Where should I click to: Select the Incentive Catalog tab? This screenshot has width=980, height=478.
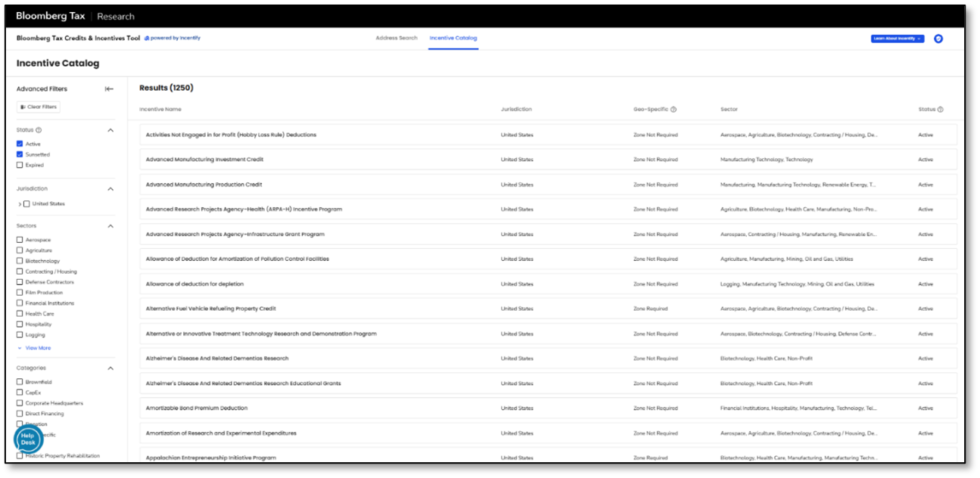(453, 38)
